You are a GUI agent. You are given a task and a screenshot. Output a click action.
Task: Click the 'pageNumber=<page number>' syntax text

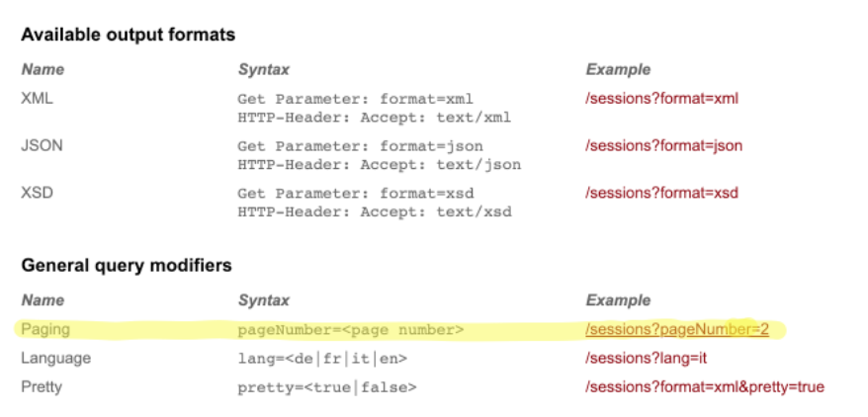pyautogui.click(x=351, y=329)
